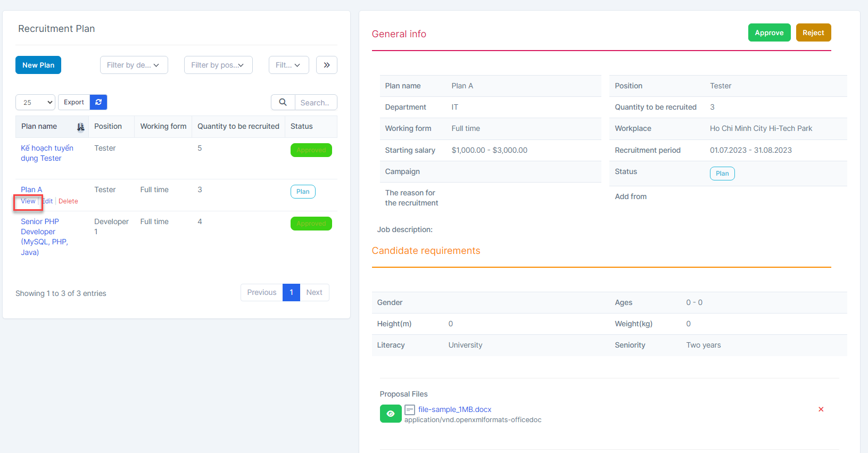
Task: Click the refresh table icon button
Action: 98,102
